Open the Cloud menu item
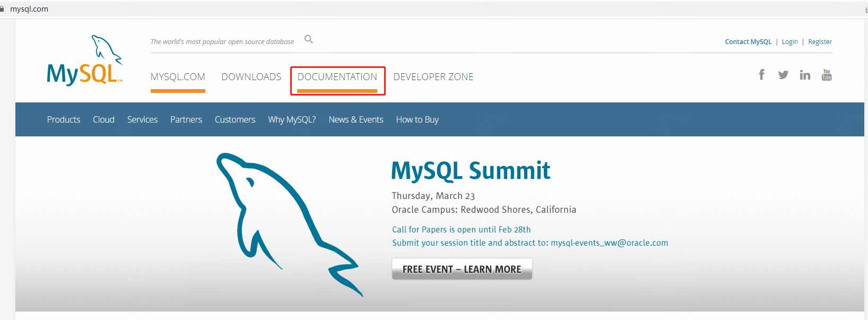The width and height of the screenshot is (868, 320). click(103, 119)
